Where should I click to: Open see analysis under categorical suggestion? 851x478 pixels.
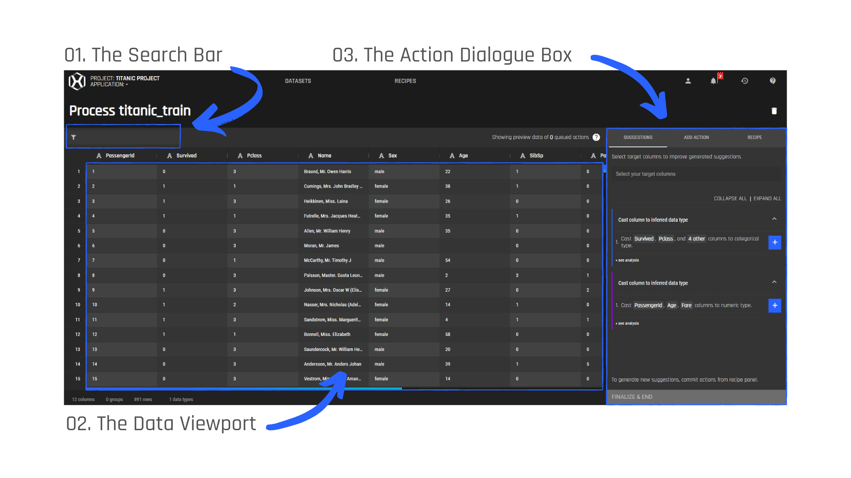[x=627, y=260]
